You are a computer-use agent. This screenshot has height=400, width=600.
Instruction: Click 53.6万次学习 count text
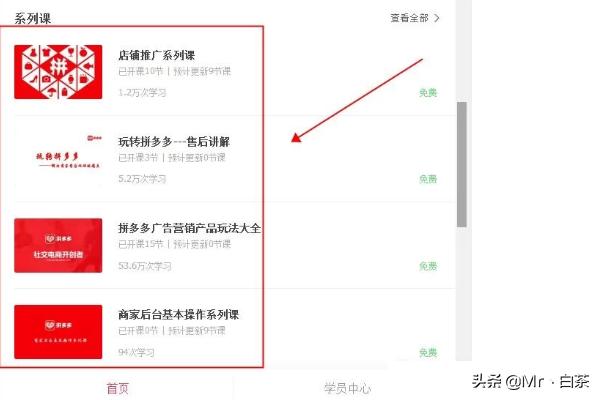pos(145,266)
